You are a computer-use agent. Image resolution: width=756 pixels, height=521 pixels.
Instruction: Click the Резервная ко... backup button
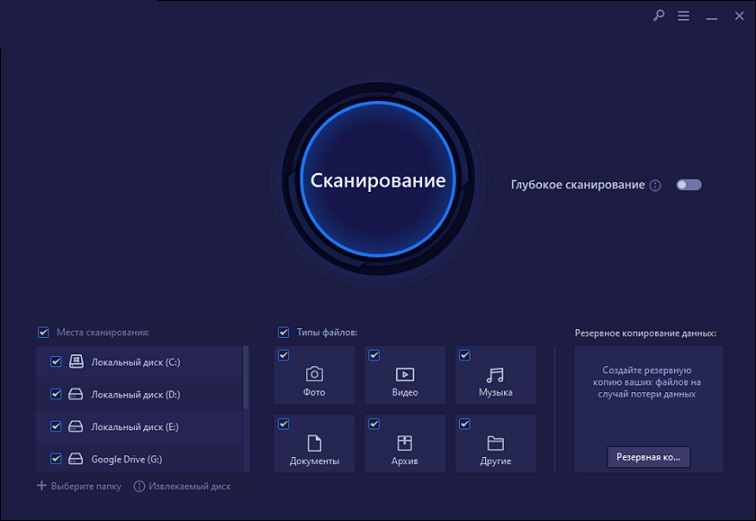(x=648, y=457)
